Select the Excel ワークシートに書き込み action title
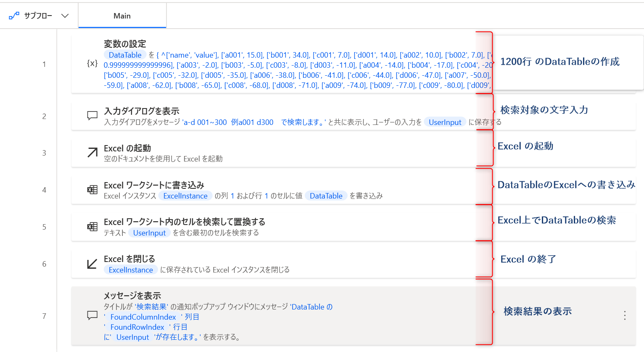 tap(154, 185)
